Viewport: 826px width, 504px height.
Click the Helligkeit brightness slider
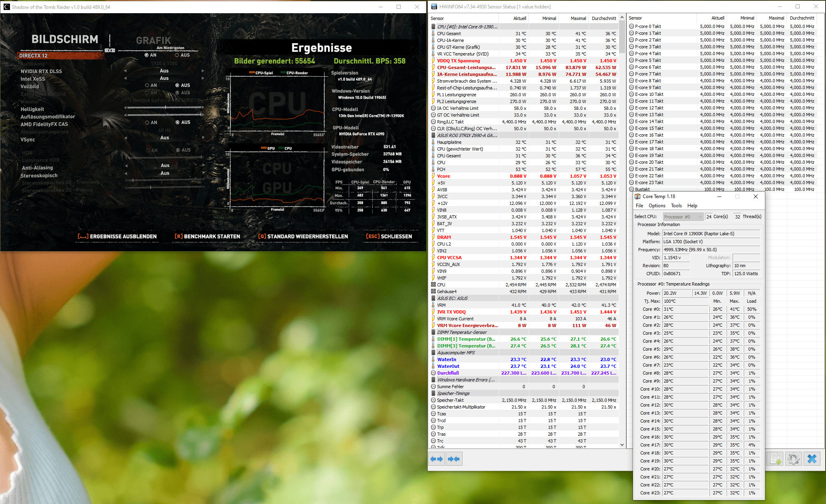(165, 107)
